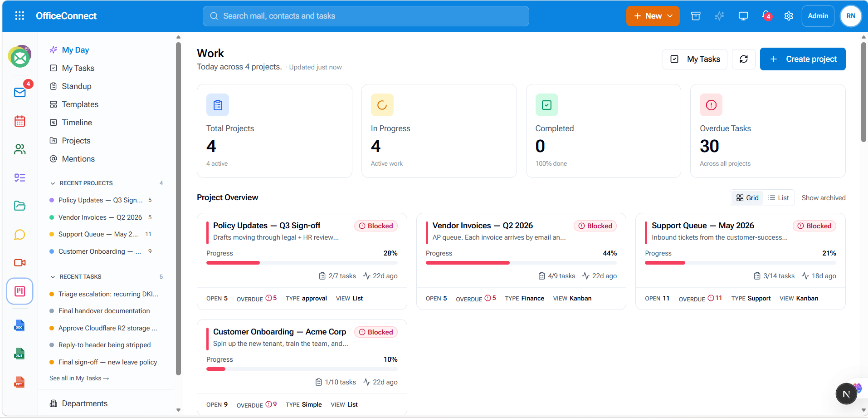Click the Total Projects clipboard icon

(218, 105)
